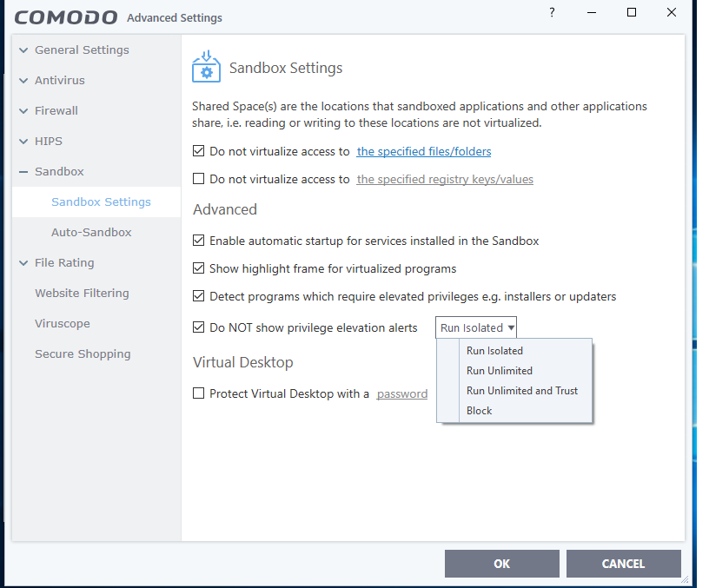Image resolution: width=709 pixels, height=588 pixels.
Task: Select Run Unlimited and Trust option
Action: 521,391
